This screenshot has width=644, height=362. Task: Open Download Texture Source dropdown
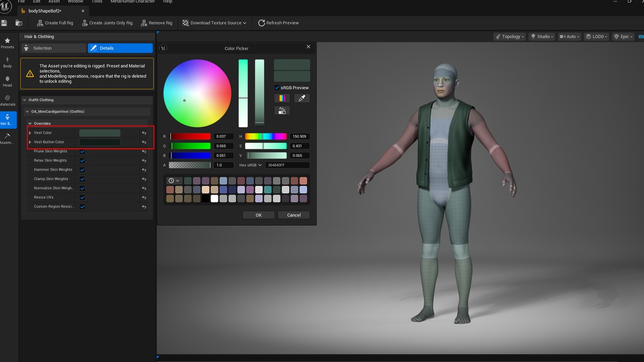214,23
